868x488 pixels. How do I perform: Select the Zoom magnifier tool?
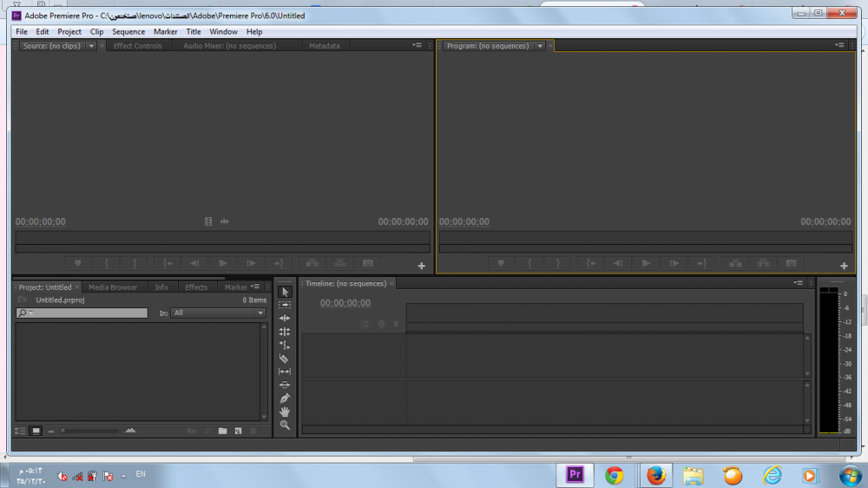(x=285, y=425)
